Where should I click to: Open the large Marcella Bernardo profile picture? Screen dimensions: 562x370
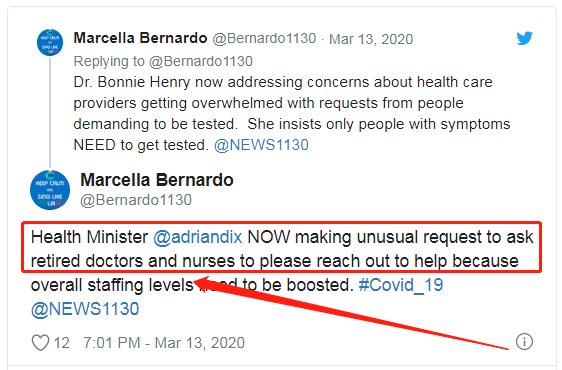click(50, 190)
